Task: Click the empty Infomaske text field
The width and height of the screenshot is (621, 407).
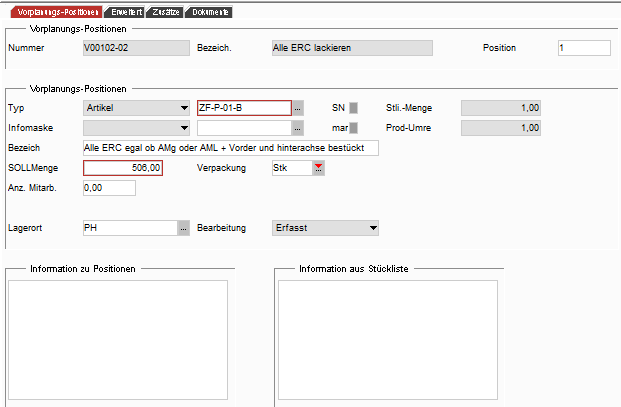Action: [x=244, y=128]
